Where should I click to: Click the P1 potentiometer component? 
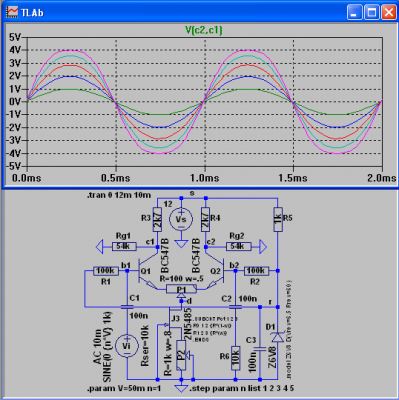pos(181,289)
